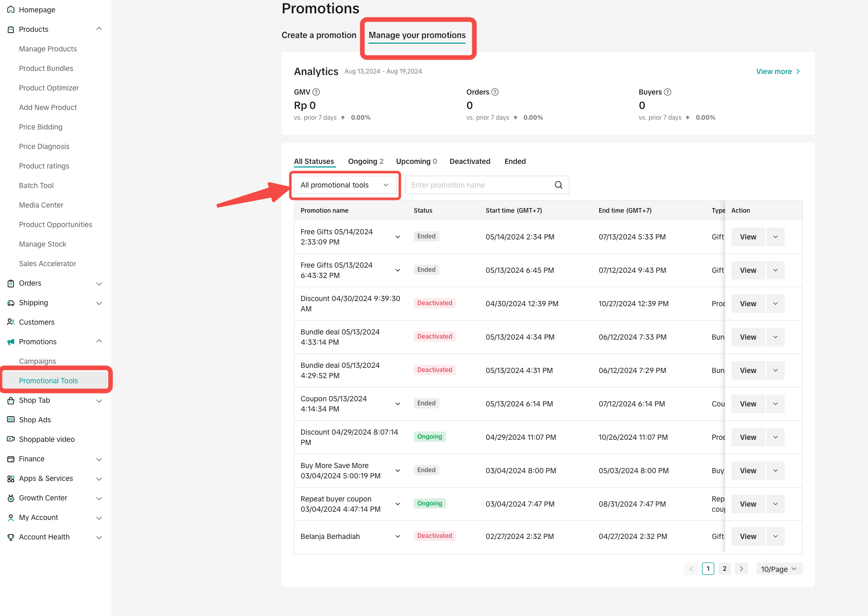Click the GMV help question mark icon
The image size is (868, 616).
pos(316,92)
